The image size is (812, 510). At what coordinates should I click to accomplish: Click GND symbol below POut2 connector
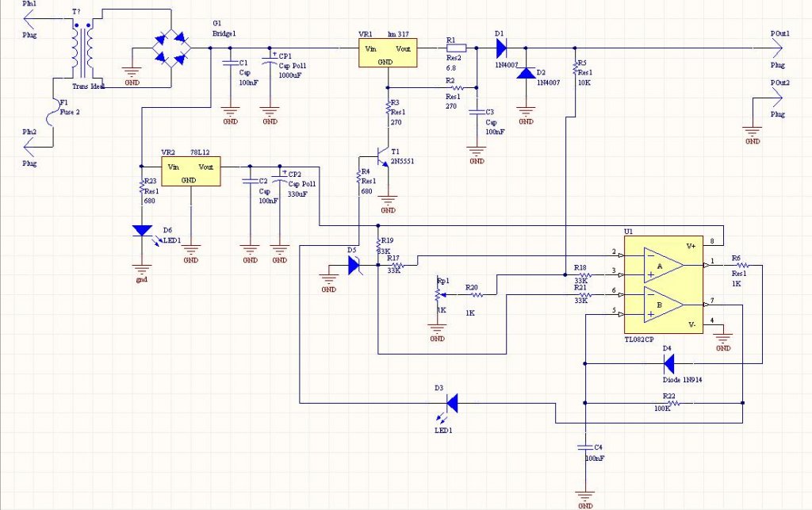753,133
